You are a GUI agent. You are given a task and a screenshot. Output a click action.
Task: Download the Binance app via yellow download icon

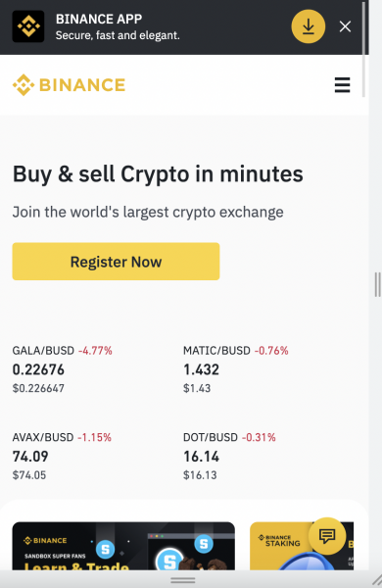coord(309,26)
